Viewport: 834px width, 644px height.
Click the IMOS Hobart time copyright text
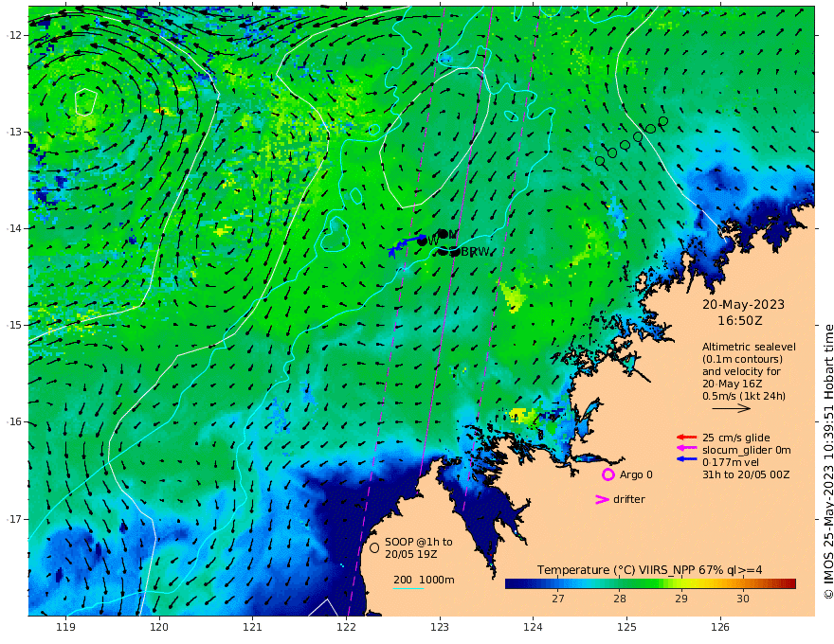point(827,462)
